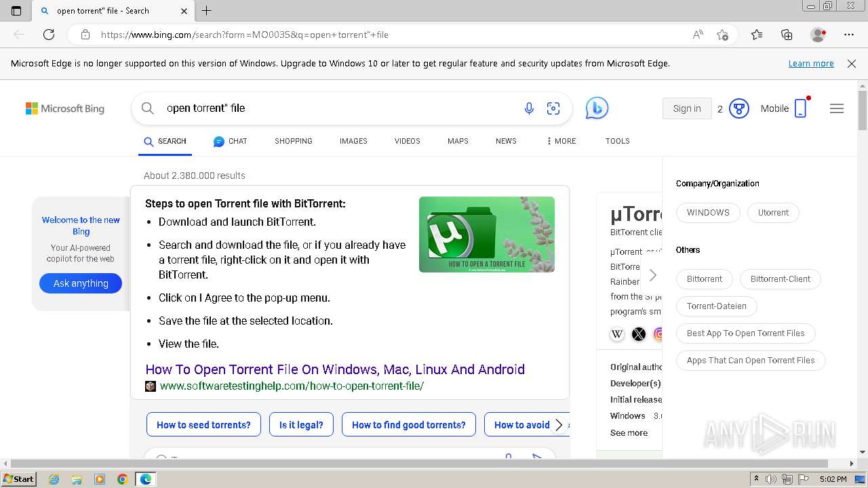The image size is (868, 488).
Task: Click the browser back arrow
Action: [x=19, y=35]
